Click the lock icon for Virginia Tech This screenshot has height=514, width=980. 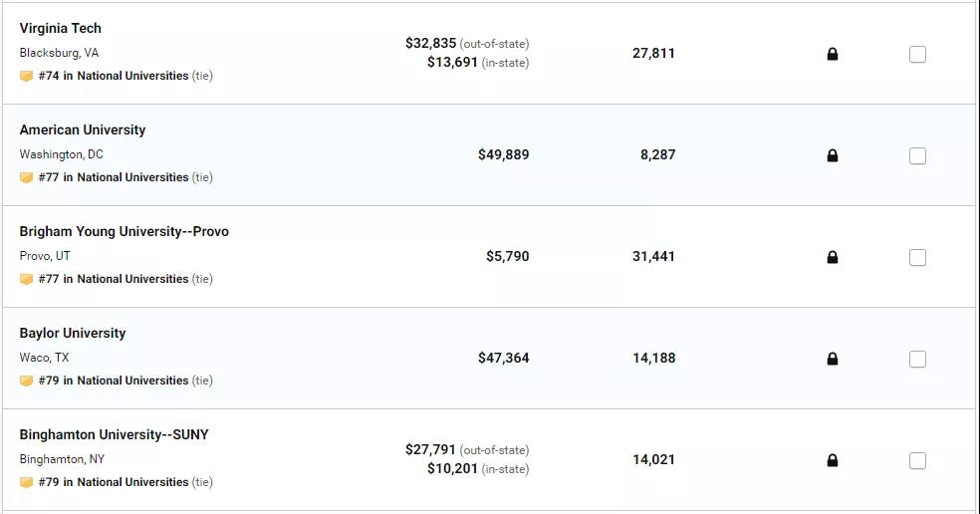click(832, 55)
